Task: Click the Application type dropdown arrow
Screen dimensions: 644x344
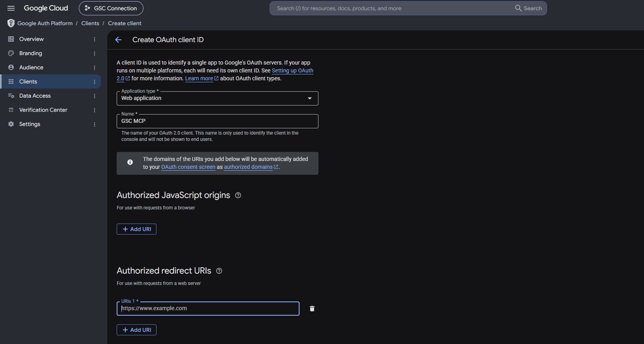Action: pos(310,98)
